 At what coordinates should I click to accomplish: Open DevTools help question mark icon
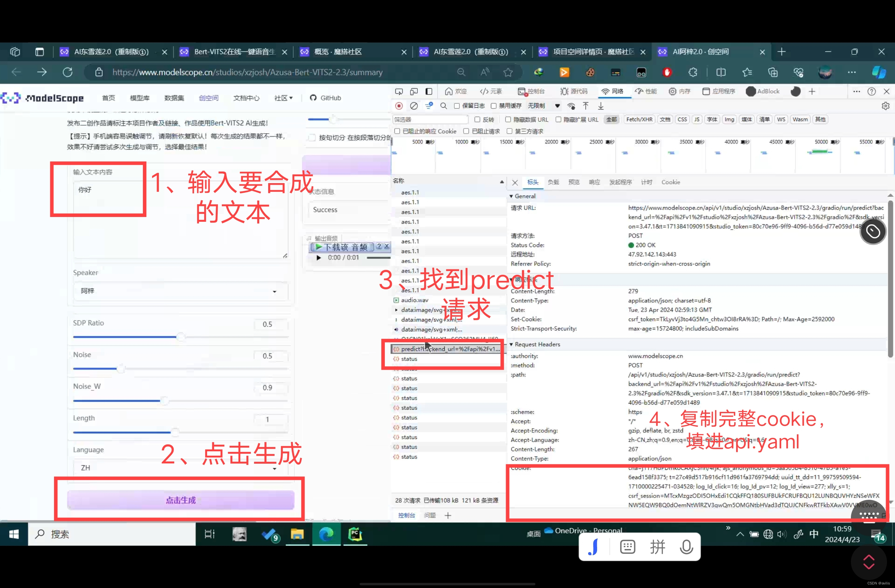click(871, 91)
